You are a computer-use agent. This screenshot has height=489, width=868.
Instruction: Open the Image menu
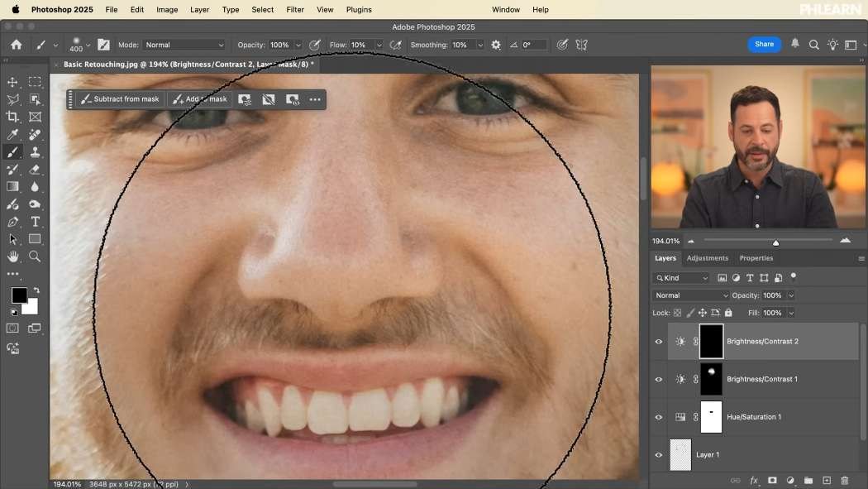(x=167, y=9)
